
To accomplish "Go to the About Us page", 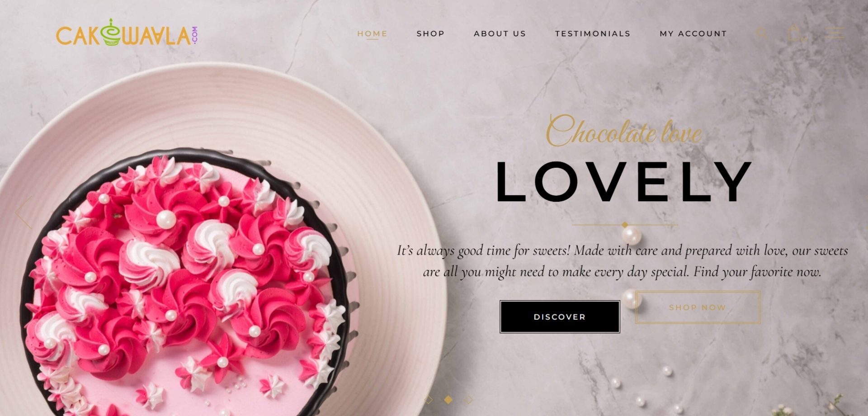I will pos(500,33).
